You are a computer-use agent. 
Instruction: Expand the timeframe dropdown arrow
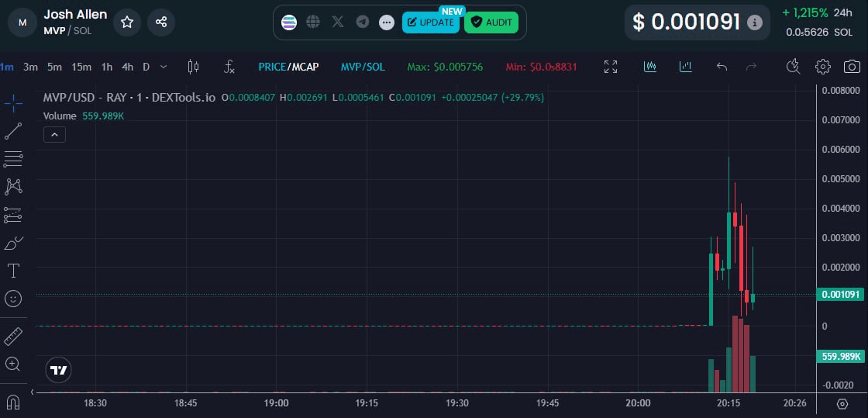click(164, 67)
